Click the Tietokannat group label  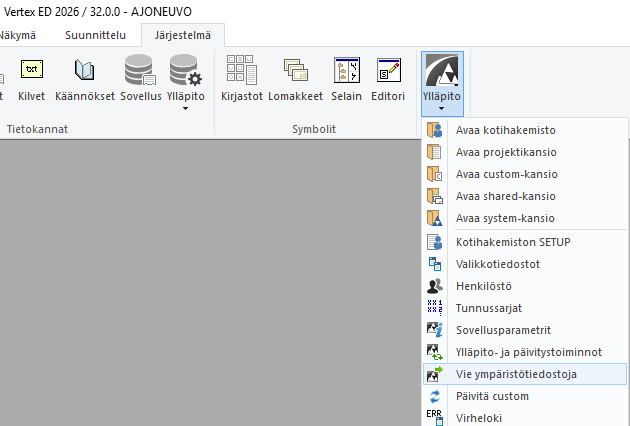coord(37,129)
